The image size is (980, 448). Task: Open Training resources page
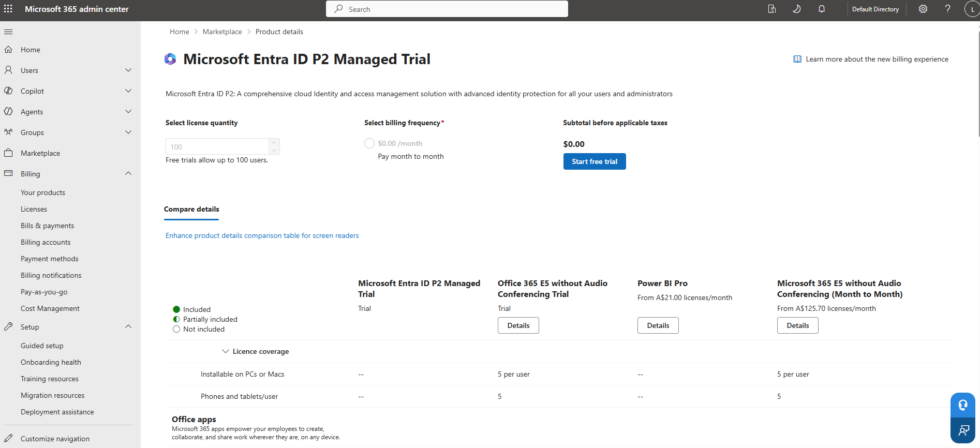(x=50, y=379)
